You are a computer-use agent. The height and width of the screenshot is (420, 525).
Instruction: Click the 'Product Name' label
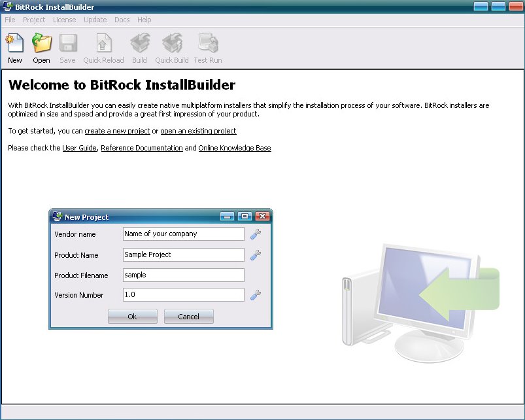(76, 255)
